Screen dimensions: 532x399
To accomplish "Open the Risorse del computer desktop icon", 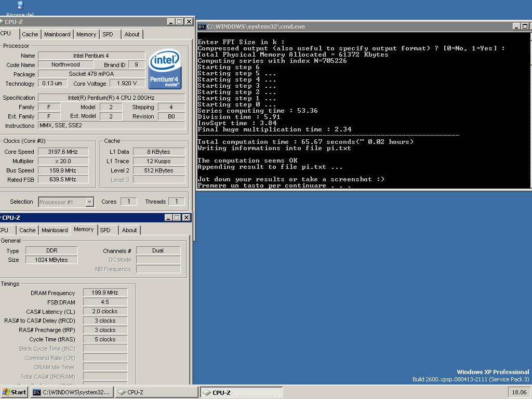I will pos(20,8).
